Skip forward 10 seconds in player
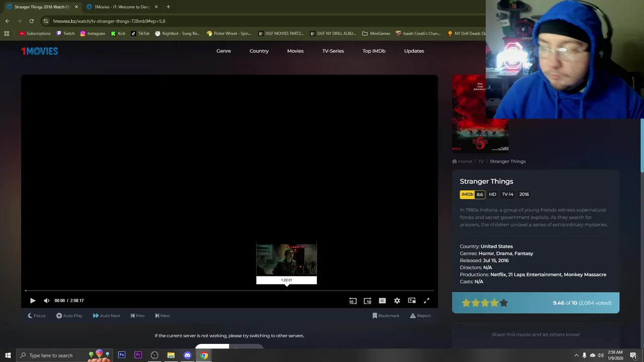 (x=368, y=301)
